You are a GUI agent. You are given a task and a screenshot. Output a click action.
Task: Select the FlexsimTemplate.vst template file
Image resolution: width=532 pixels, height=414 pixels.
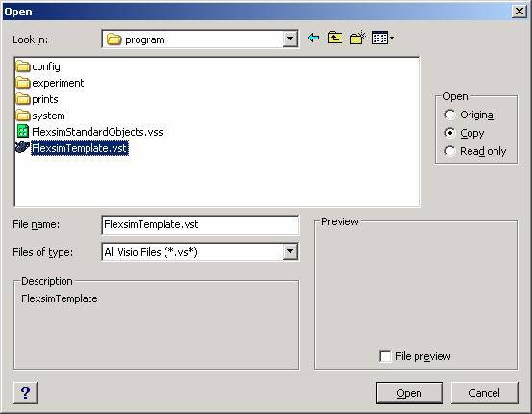point(72,148)
